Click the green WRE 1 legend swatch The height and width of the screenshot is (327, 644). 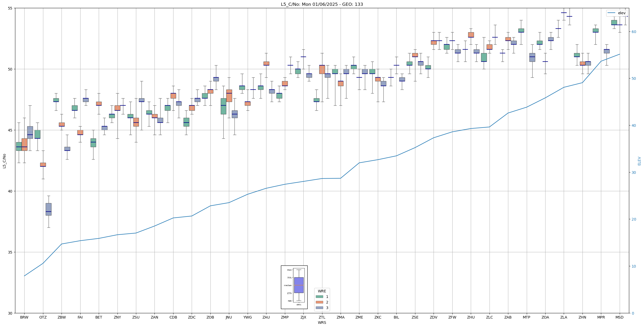(x=319, y=297)
